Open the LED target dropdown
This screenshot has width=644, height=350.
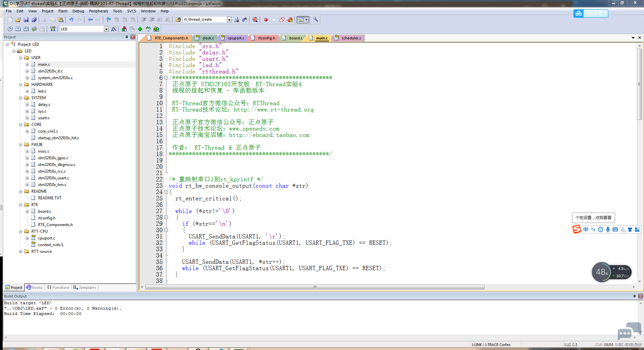point(106,29)
